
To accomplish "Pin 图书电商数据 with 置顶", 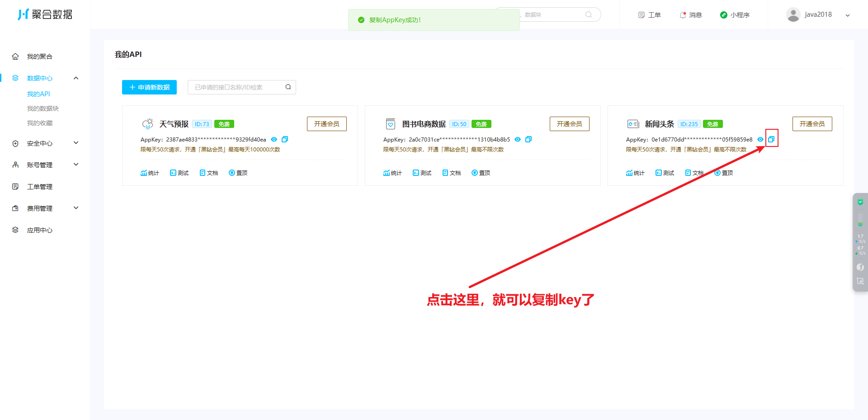I will click(481, 173).
